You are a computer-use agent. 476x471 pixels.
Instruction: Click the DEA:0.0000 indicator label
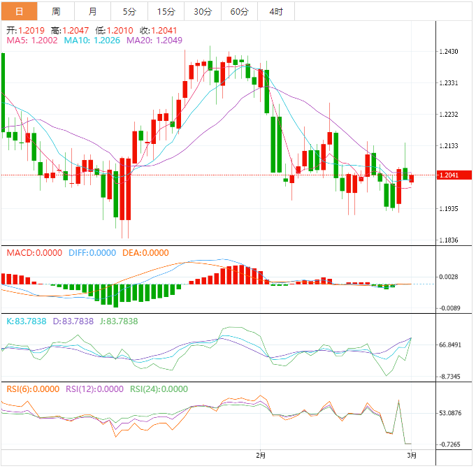coord(145,253)
